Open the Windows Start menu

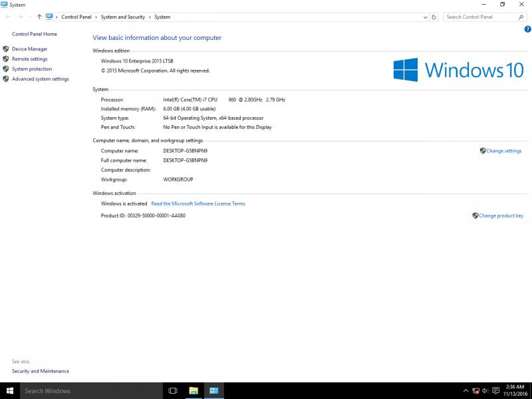click(10, 391)
